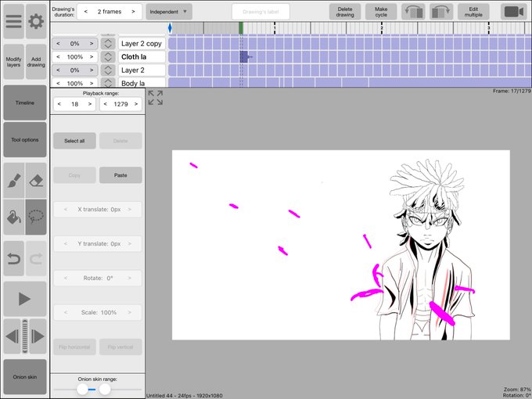Redo the last undone action
This screenshot has height=399, width=532.
[x=36, y=258]
